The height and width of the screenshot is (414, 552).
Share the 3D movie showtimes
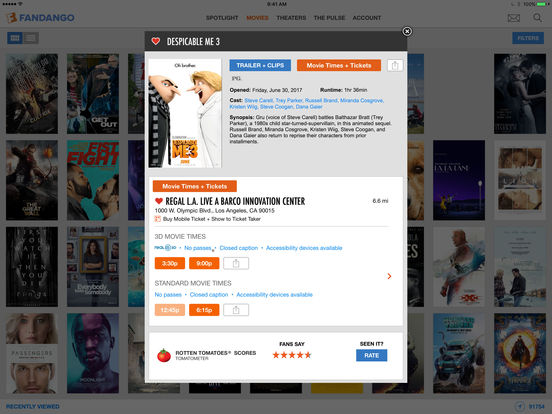point(236,263)
